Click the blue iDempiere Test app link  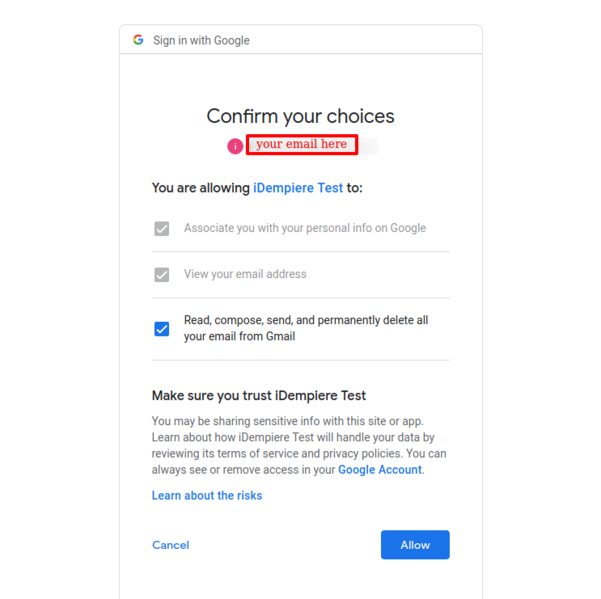(x=298, y=187)
